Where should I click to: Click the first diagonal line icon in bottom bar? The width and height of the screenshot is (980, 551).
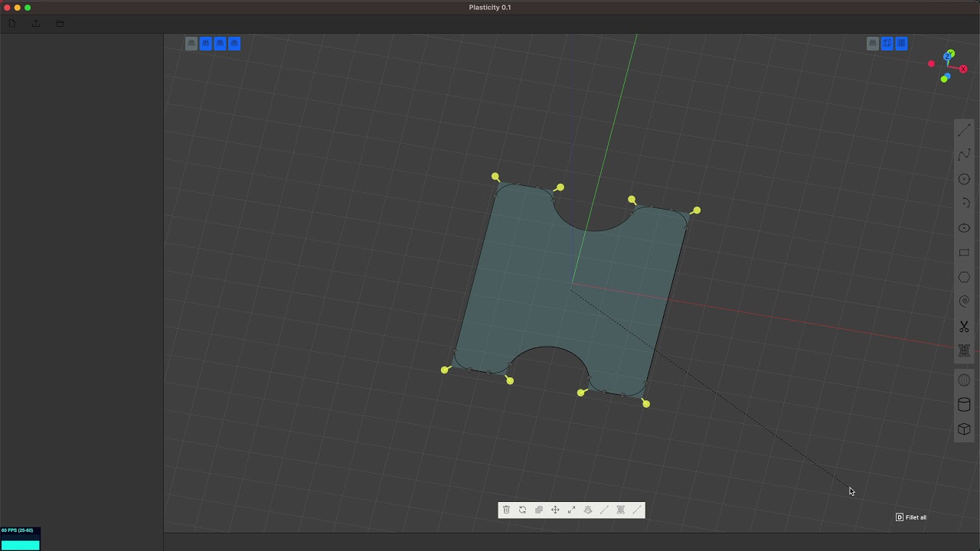(x=604, y=510)
